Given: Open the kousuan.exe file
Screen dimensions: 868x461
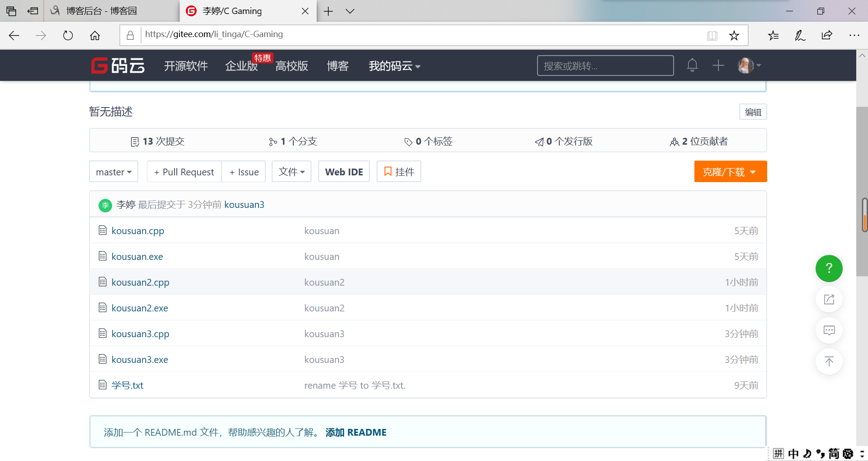Looking at the screenshot, I should pyautogui.click(x=137, y=257).
